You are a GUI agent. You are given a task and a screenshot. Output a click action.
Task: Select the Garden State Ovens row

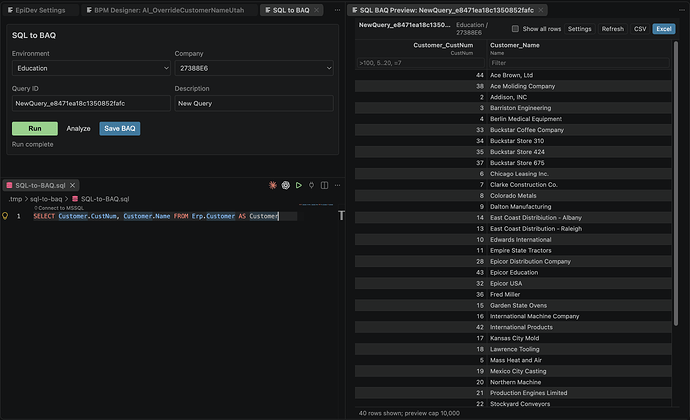coord(513,306)
